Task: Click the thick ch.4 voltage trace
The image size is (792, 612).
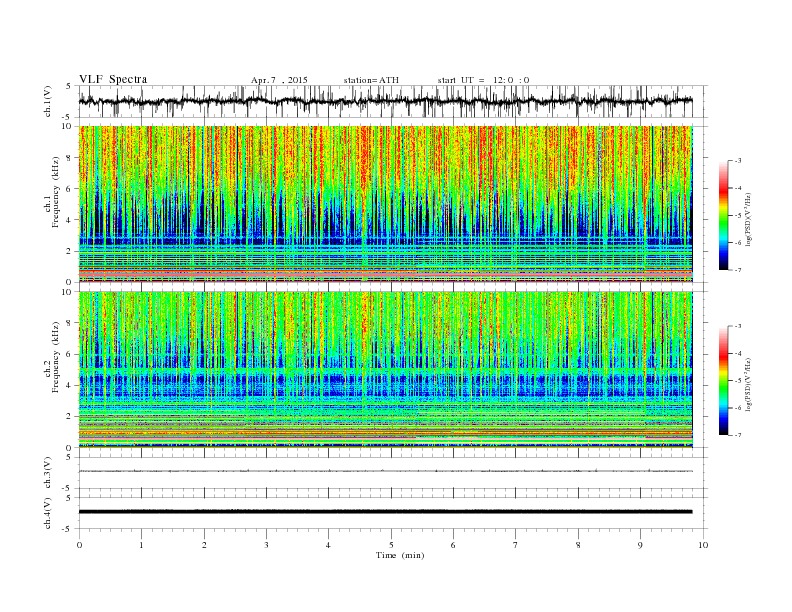Action: click(385, 512)
